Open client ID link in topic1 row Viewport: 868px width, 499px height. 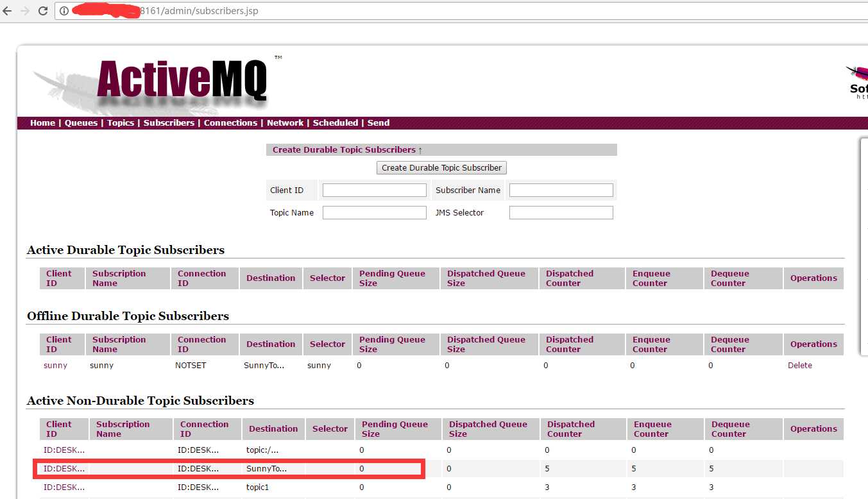click(64, 487)
